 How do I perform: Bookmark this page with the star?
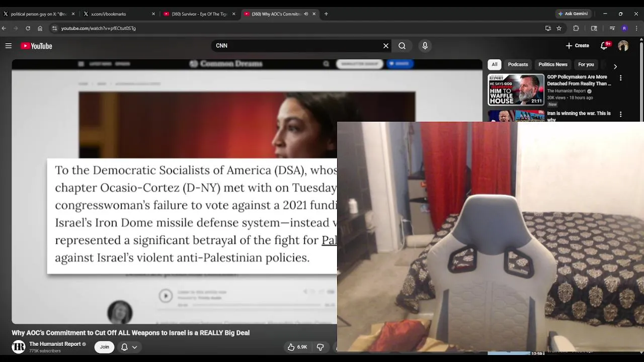click(559, 28)
